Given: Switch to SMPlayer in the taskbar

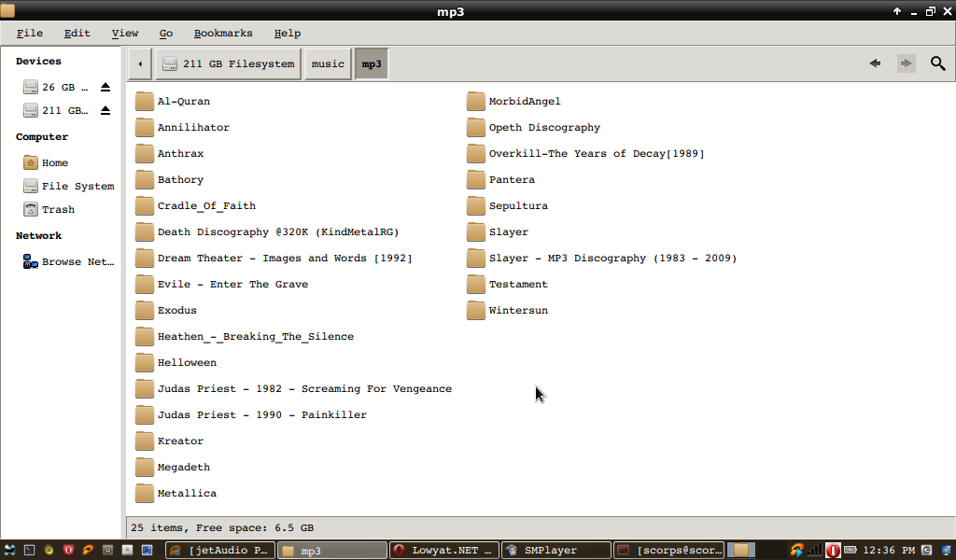Looking at the screenshot, I should pos(555,551).
